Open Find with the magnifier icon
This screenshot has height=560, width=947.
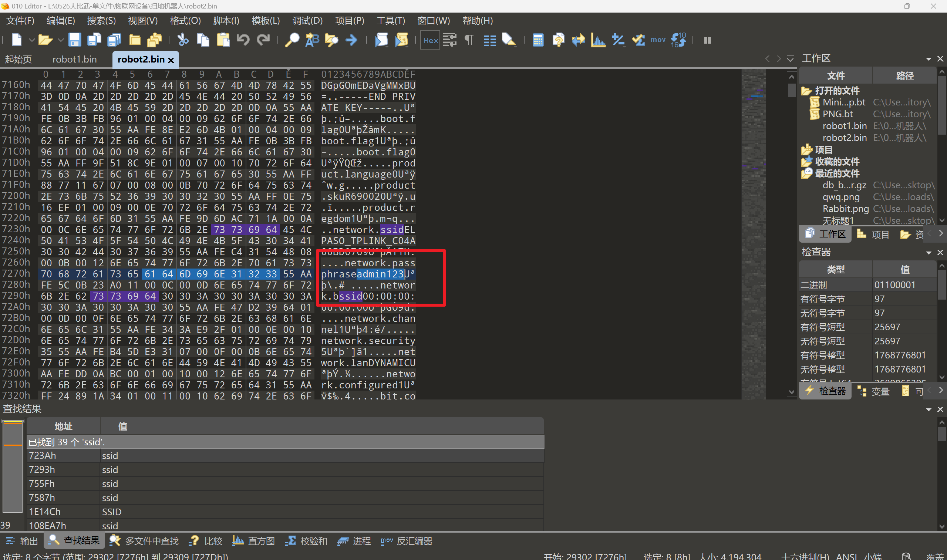291,40
